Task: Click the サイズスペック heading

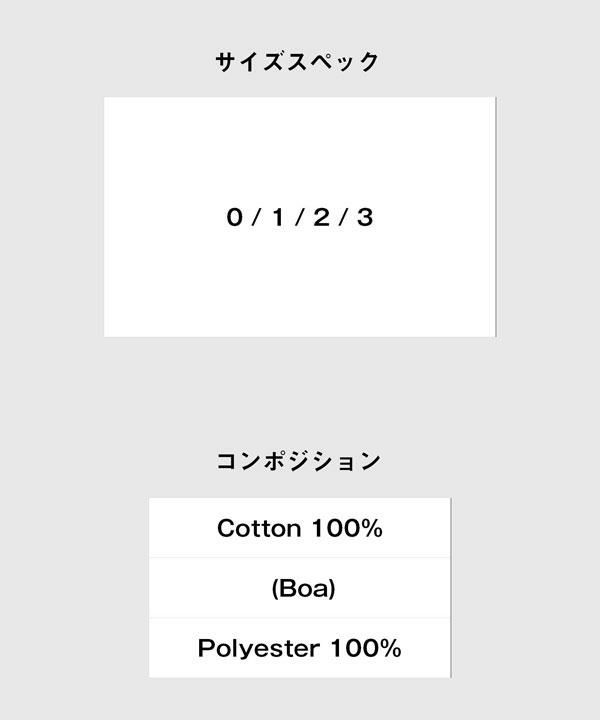Action: pyautogui.click(x=298, y=62)
